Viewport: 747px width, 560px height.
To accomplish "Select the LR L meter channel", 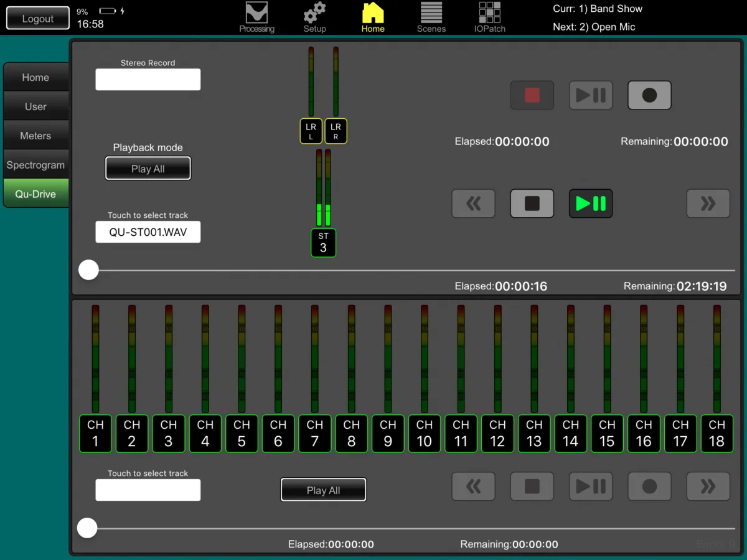I will pos(311,131).
